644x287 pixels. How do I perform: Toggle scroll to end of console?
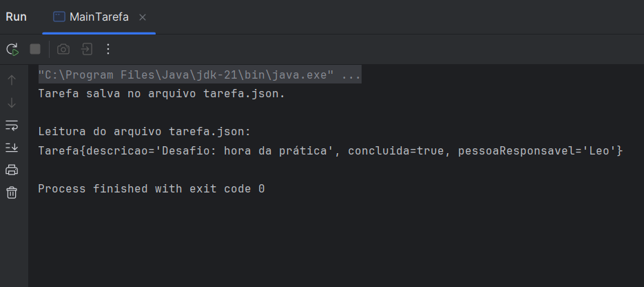pos(12,147)
